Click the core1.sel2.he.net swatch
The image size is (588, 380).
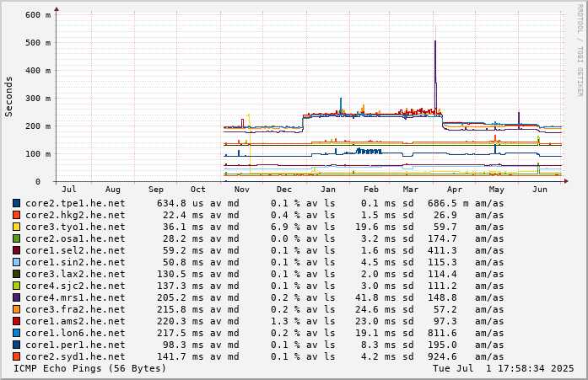point(17,250)
